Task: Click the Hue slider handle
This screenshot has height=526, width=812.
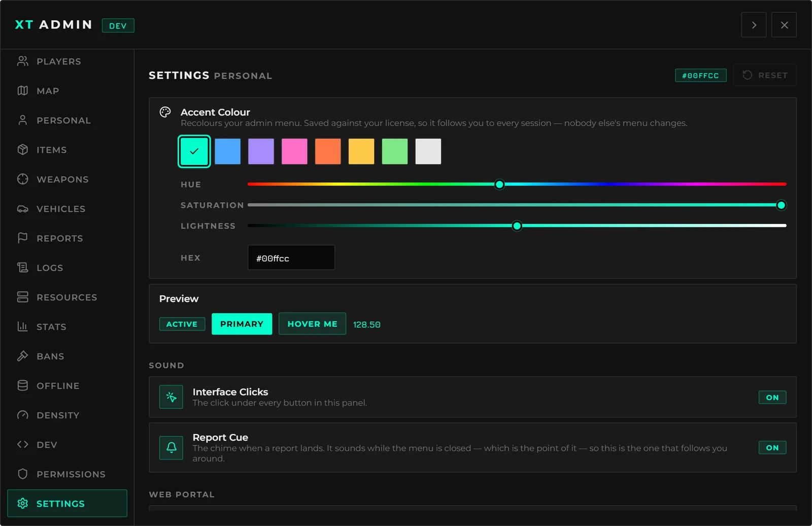Action: point(499,184)
